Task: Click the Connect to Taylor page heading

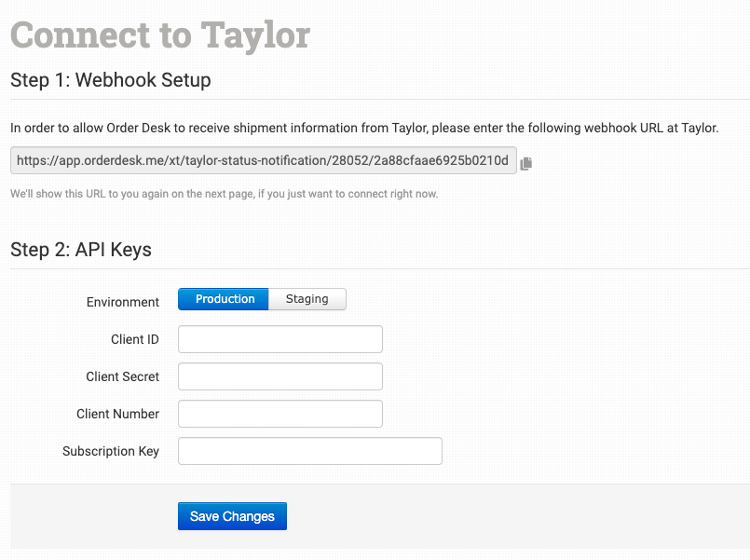Action: coord(160,35)
